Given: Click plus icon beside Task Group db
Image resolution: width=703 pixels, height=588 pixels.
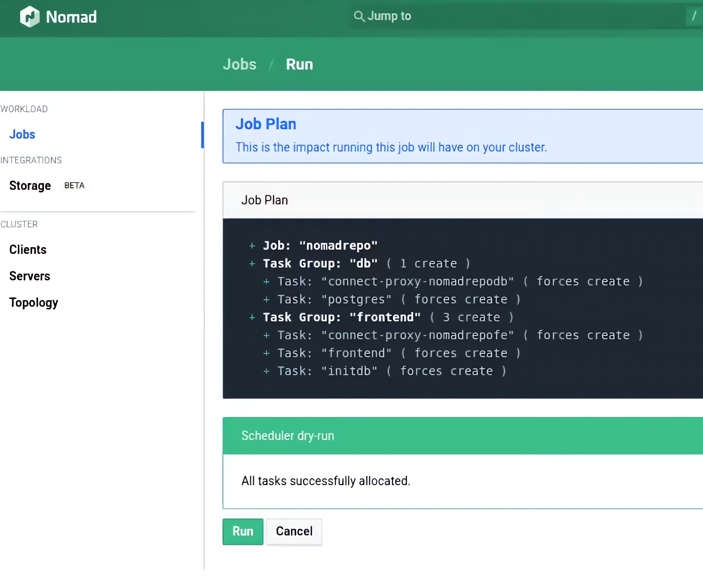Looking at the screenshot, I should click(252, 264).
